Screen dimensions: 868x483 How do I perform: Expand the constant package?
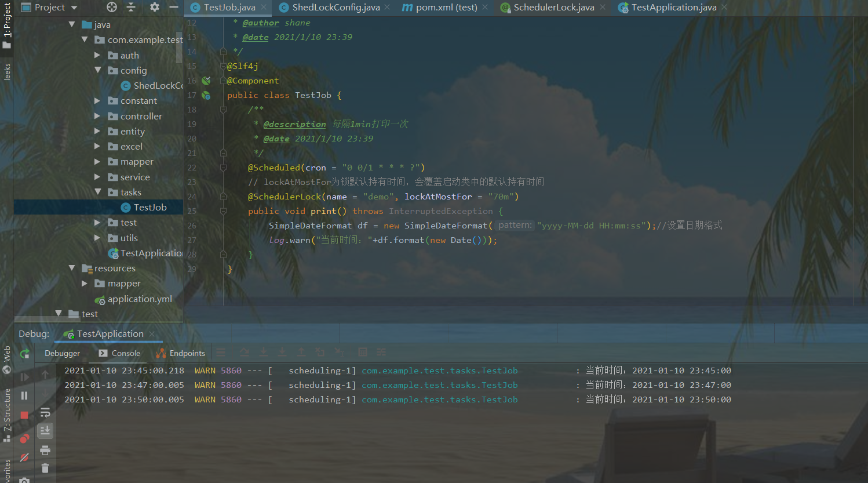click(97, 100)
